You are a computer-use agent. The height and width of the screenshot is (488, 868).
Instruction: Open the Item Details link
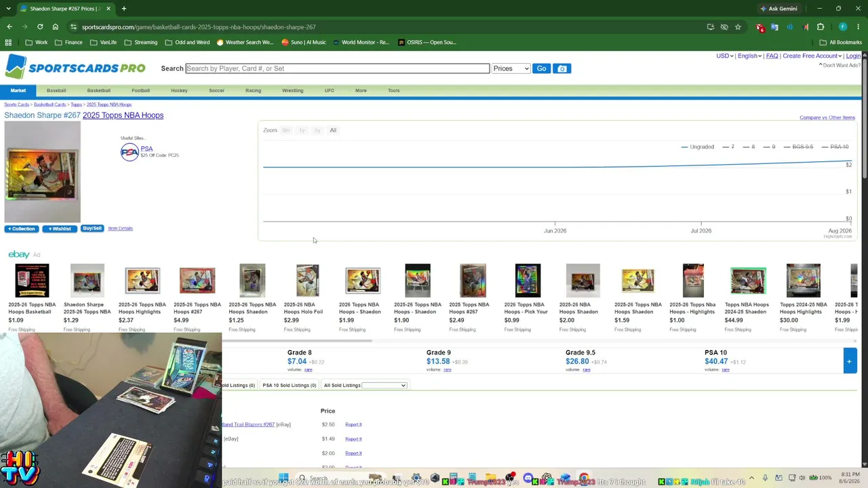pyautogui.click(x=120, y=228)
